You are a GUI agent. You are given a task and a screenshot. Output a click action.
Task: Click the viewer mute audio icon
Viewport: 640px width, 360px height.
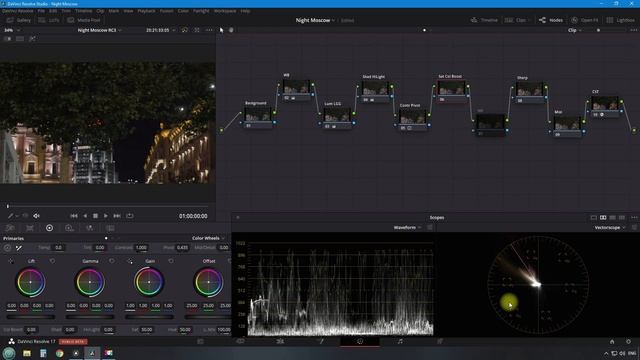tap(36, 216)
